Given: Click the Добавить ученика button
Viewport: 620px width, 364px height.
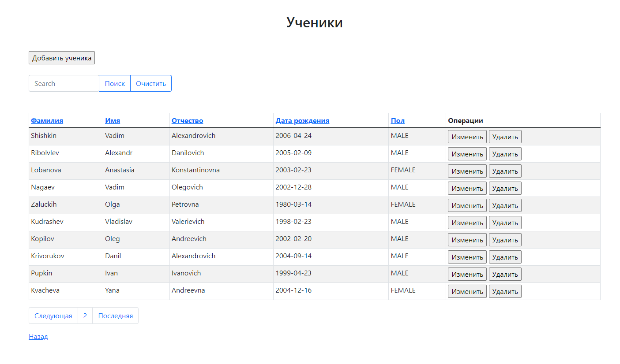Looking at the screenshot, I should pyautogui.click(x=61, y=57).
